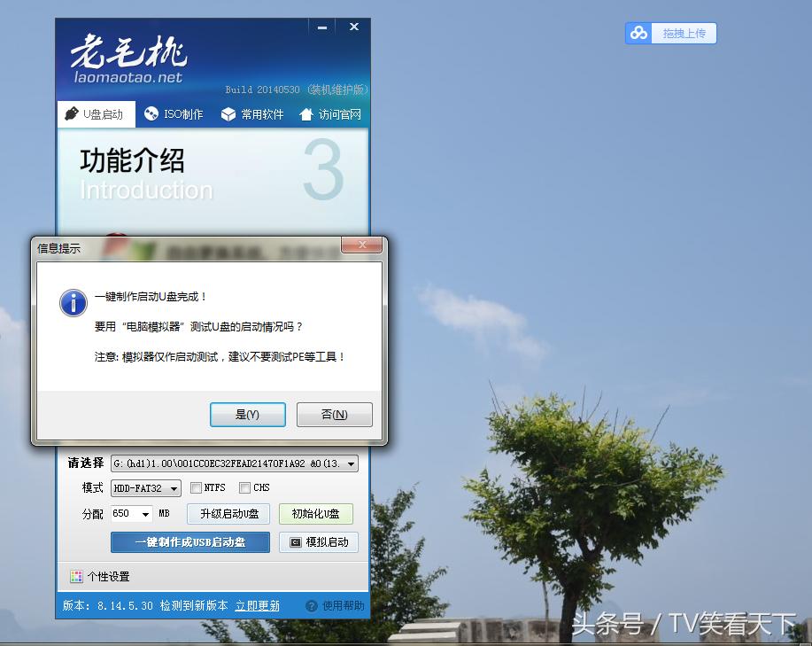Click the blue info icon in the dialog
Screen dimensions: 812x646
[x=73, y=302]
